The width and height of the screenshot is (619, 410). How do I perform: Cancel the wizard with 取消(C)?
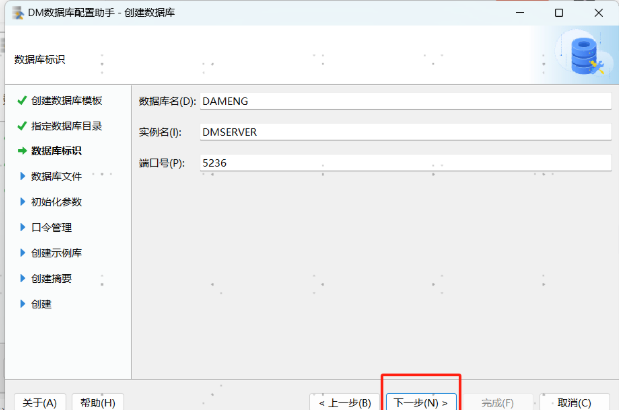[x=574, y=402]
